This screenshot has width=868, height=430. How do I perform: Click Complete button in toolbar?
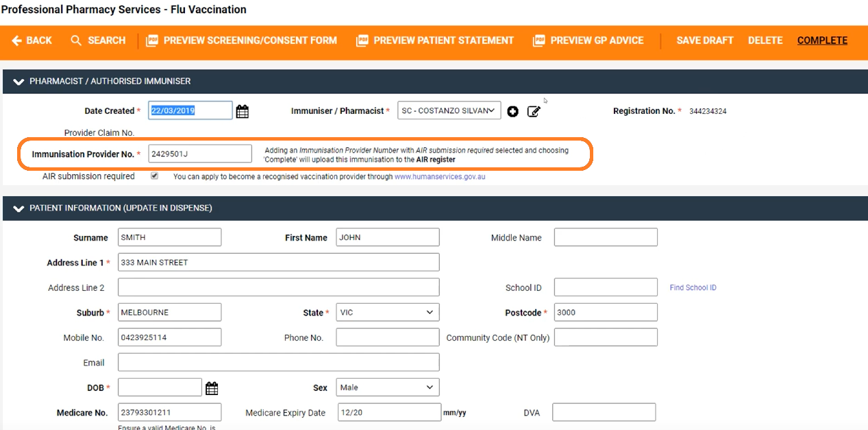(x=822, y=40)
